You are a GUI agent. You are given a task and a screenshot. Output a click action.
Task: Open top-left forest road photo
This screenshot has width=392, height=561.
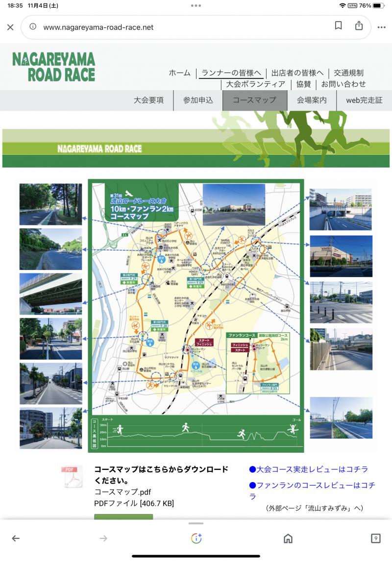(50, 204)
